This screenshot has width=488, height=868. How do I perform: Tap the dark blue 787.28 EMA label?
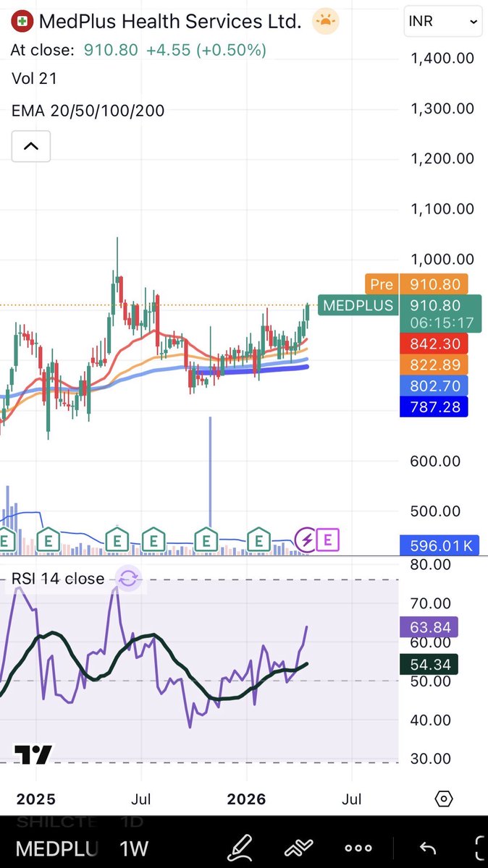432,407
